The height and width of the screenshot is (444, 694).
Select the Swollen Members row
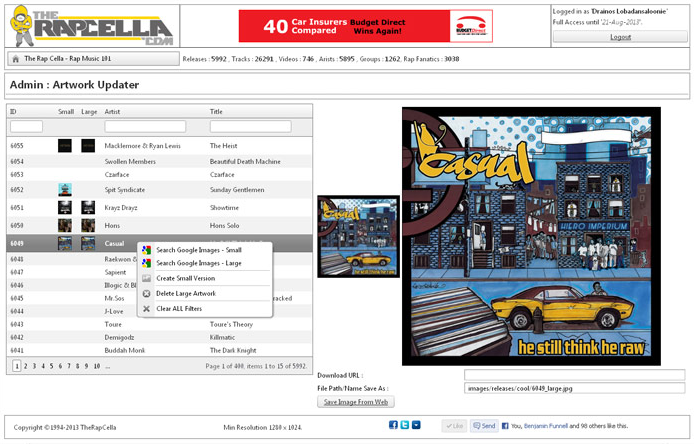[159, 162]
